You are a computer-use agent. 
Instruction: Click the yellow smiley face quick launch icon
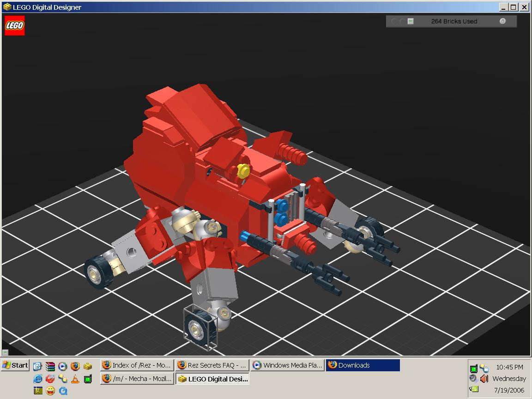pos(50,391)
